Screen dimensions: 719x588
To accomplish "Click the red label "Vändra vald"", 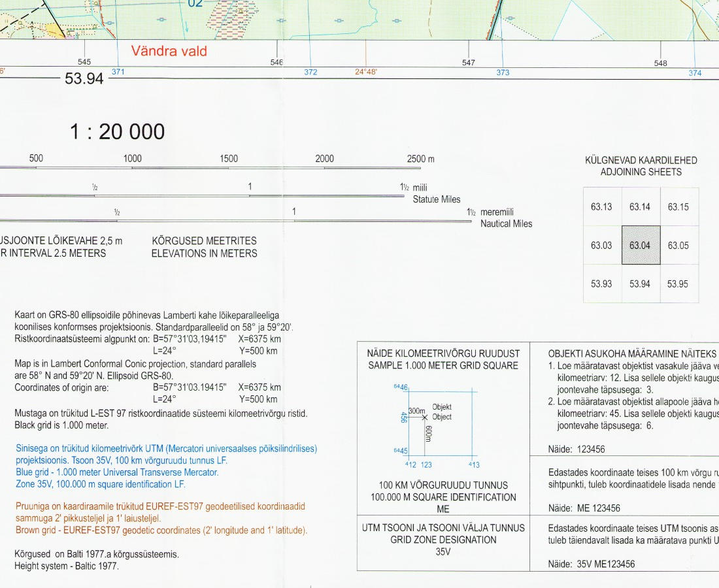I will [x=169, y=51].
